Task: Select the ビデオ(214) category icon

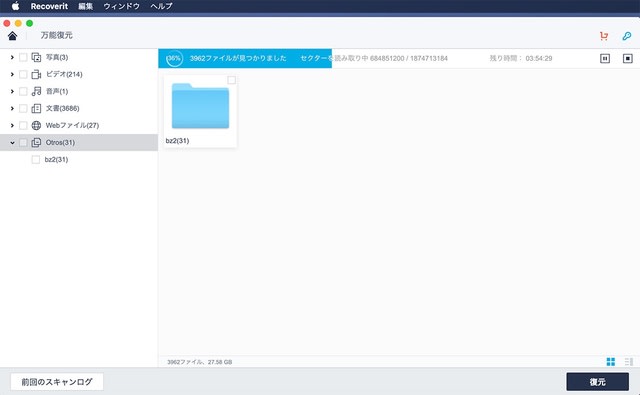Action: [x=36, y=74]
